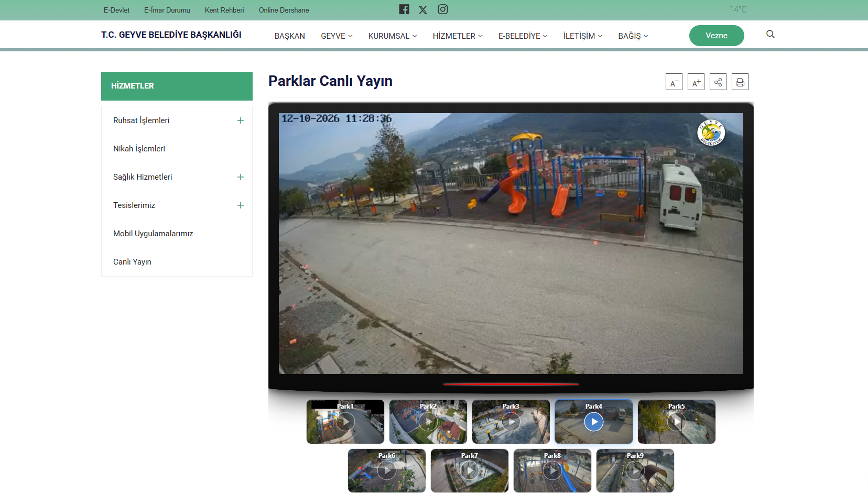Play the Park1 camera stream

(x=345, y=422)
